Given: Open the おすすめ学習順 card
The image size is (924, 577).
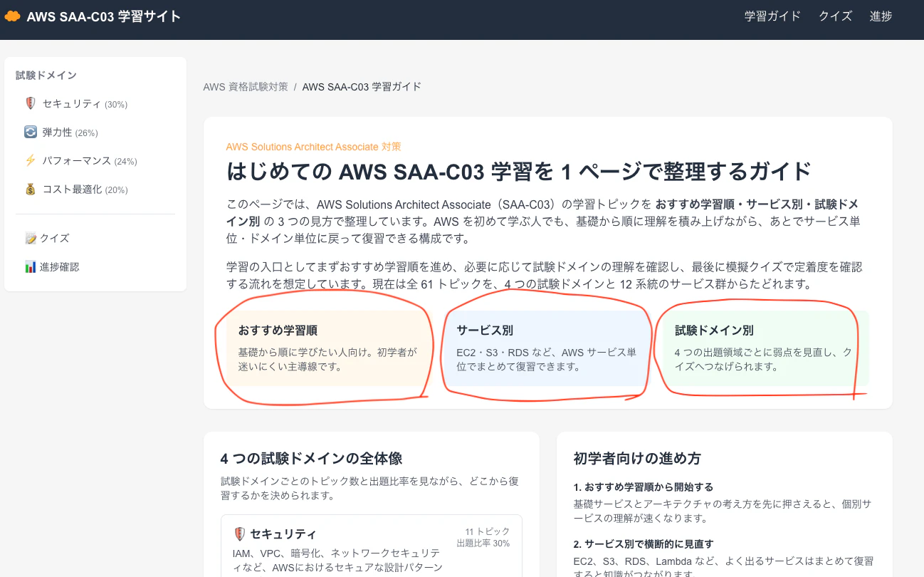Looking at the screenshot, I should pyautogui.click(x=330, y=348).
